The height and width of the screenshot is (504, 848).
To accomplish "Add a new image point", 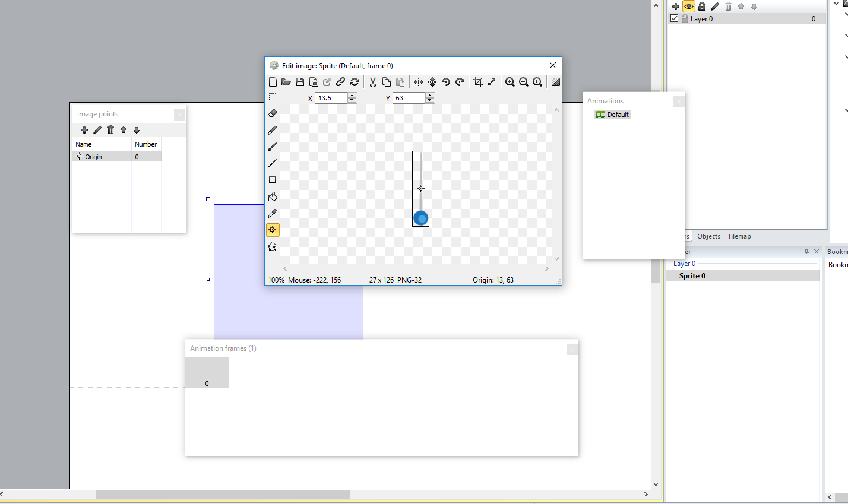I will [x=84, y=130].
